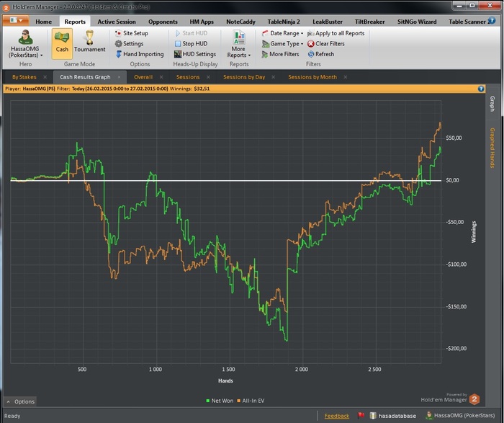
Task: Open the TiltBreaker tab
Action: (369, 22)
